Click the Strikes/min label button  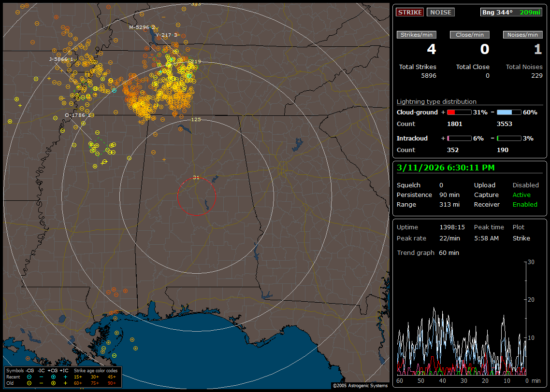pos(417,35)
